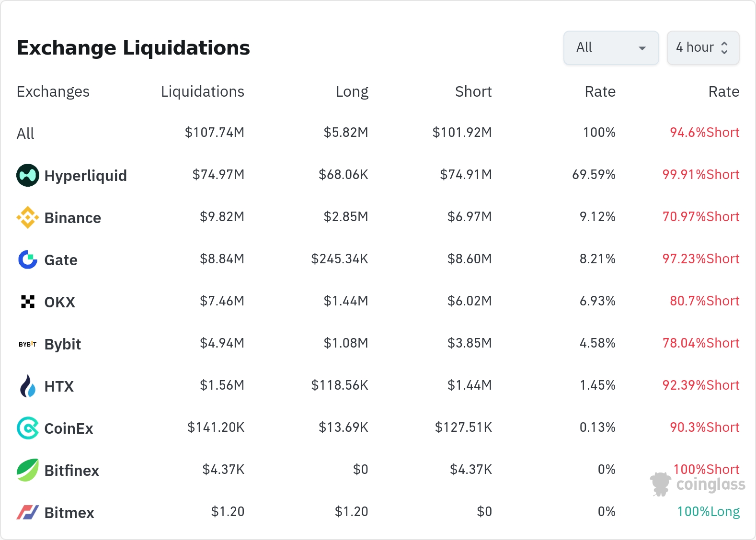Click the Gate exchange logo icon
The height and width of the screenshot is (540, 756).
pos(28,259)
